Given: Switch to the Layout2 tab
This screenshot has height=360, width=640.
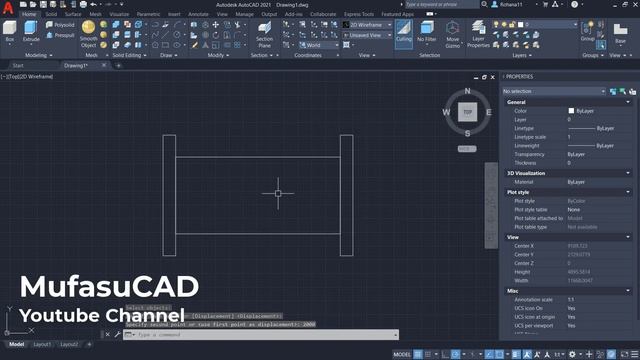Looking at the screenshot, I should coord(69,344).
